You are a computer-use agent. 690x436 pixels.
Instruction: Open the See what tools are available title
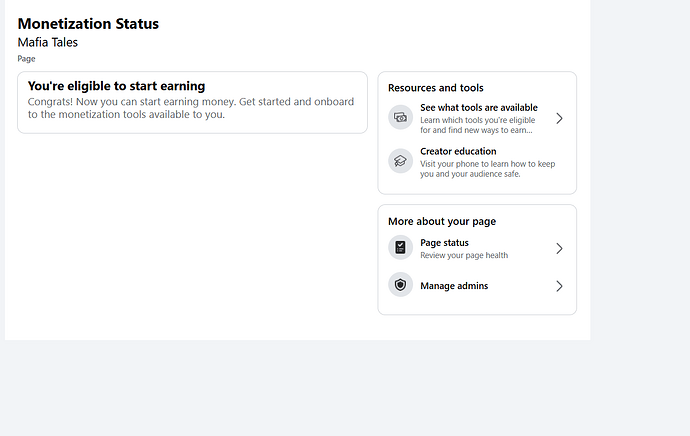point(479,108)
